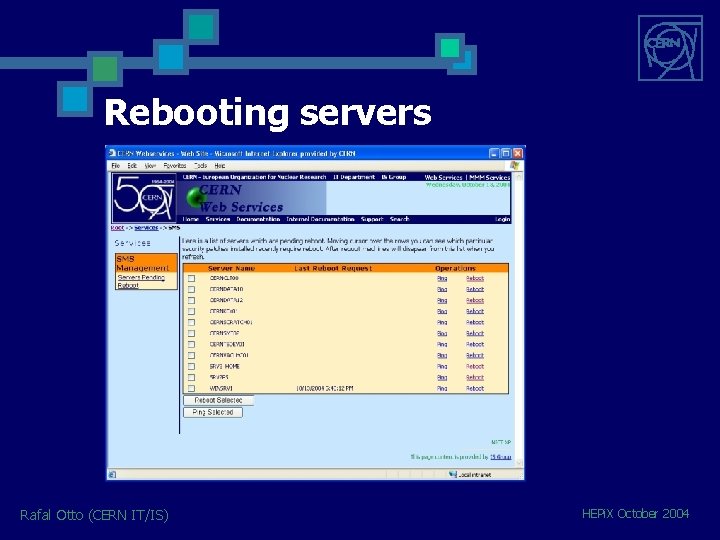Open Internal Documentation in the navigation bar
This screenshot has width=720, height=540.
[x=321, y=219]
